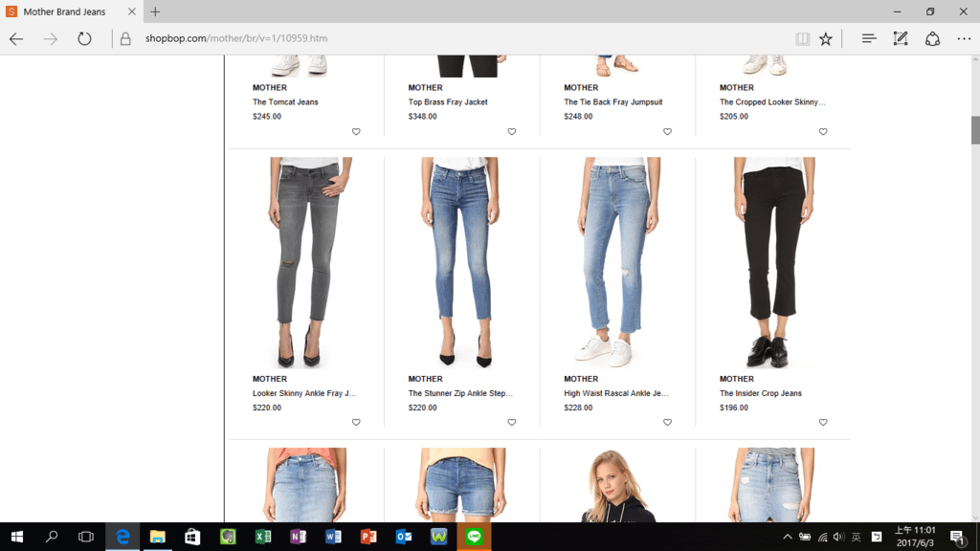This screenshot has height=551, width=980.
Task: Open The Tie Back Fray Jumpsuit link
Action: (613, 102)
